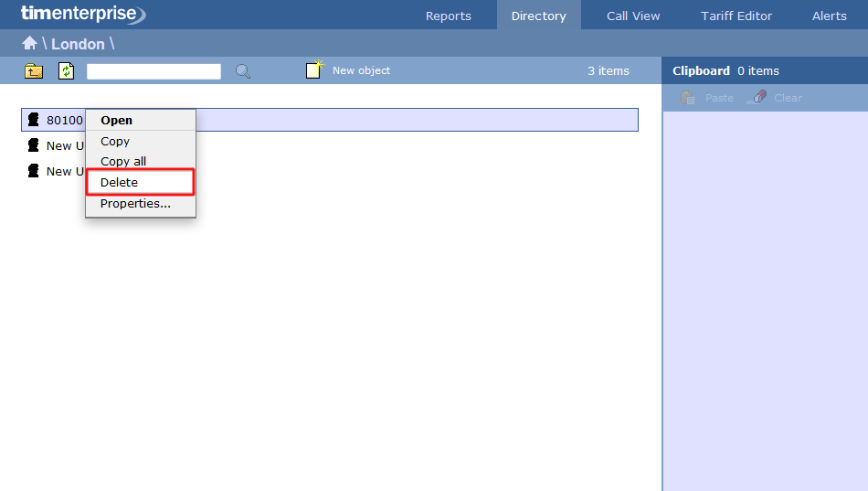Choose Copy from the context menu

[115, 141]
